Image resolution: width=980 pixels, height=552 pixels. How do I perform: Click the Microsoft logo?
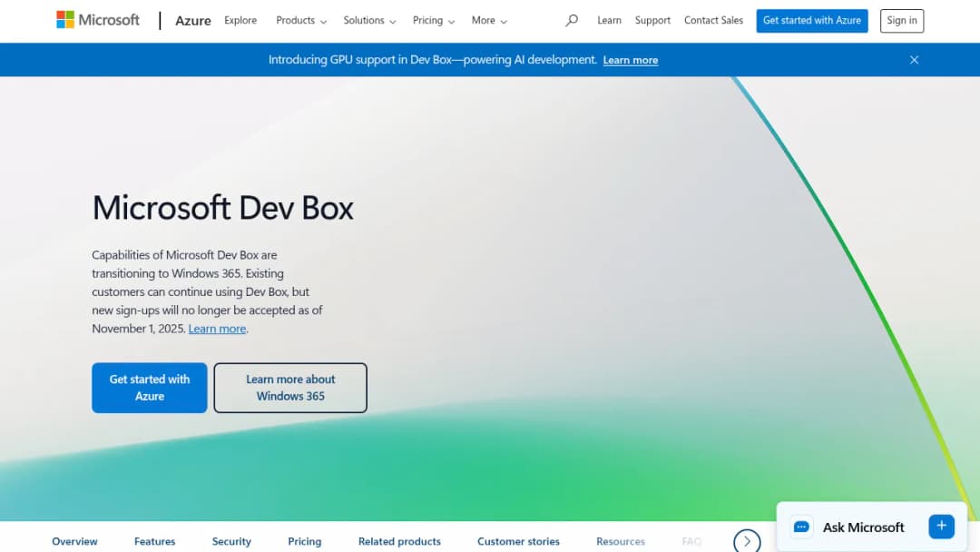pos(98,20)
